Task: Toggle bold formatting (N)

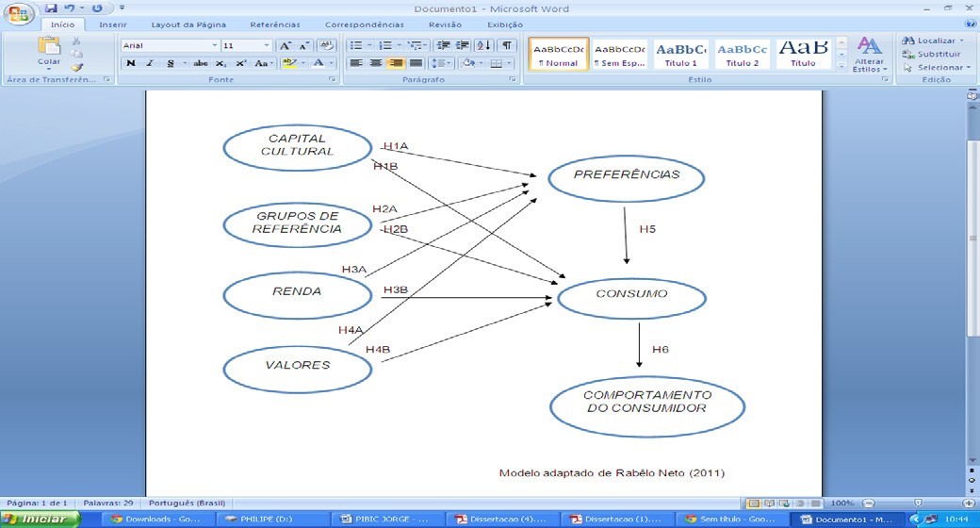Action: tap(131, 63)
